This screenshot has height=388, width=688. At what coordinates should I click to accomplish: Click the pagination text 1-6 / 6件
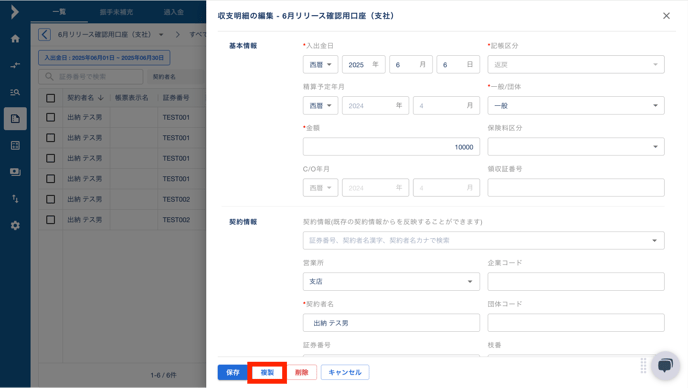pos(163,375)
